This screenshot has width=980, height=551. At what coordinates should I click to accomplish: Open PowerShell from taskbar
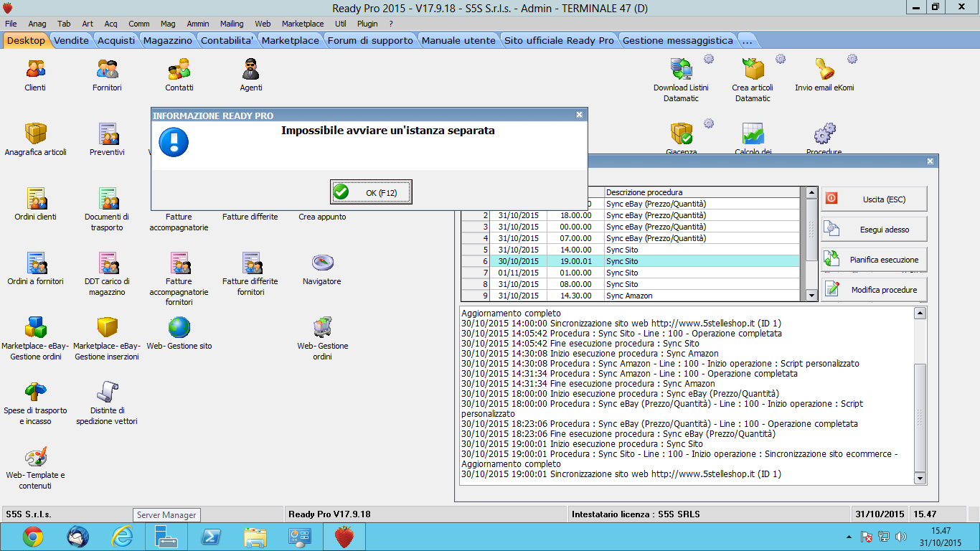coord(210,537)
